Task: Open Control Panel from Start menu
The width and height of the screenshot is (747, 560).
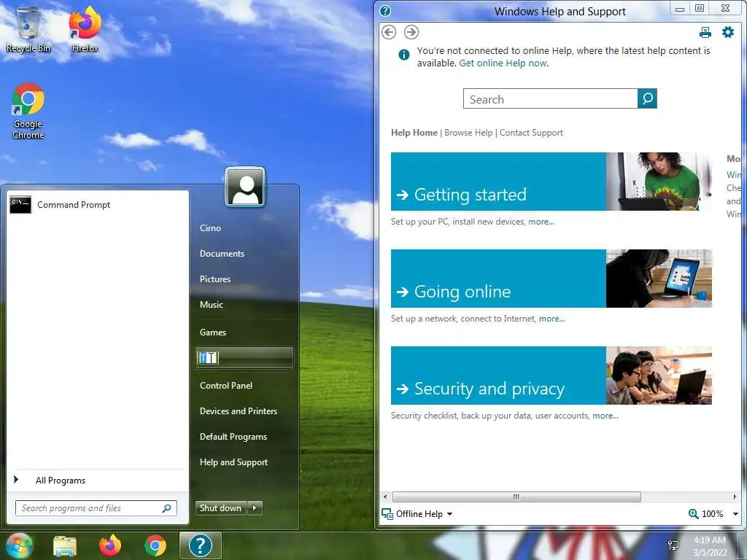Action: (x=226, y=386)
